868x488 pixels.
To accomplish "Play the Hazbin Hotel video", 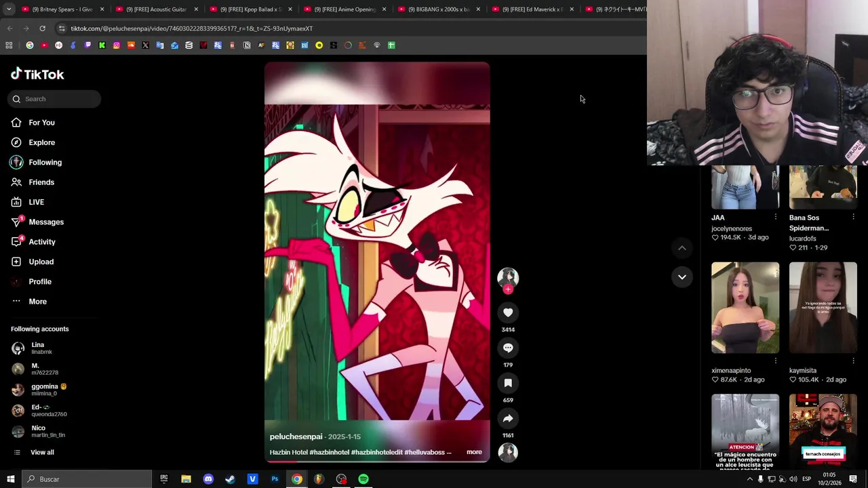I will (377, 262).
